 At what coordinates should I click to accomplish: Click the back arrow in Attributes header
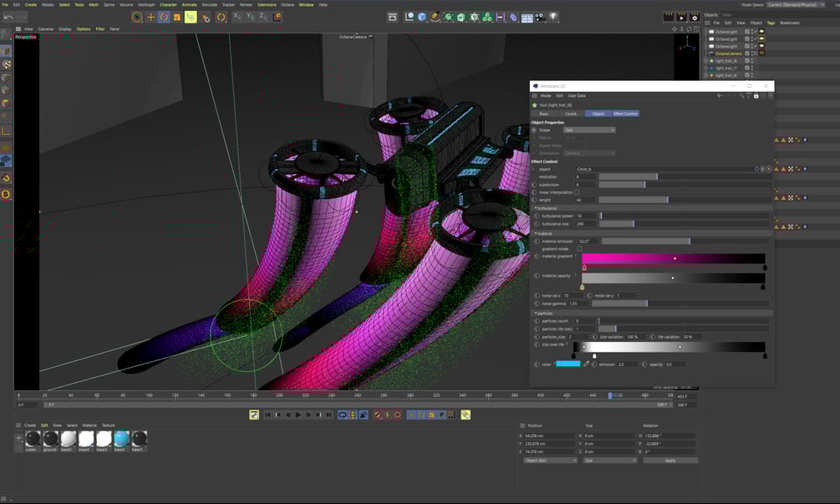720,96
